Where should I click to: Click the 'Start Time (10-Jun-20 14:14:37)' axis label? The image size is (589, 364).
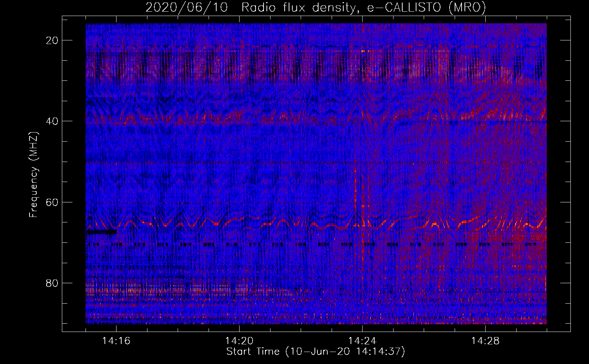316,352
